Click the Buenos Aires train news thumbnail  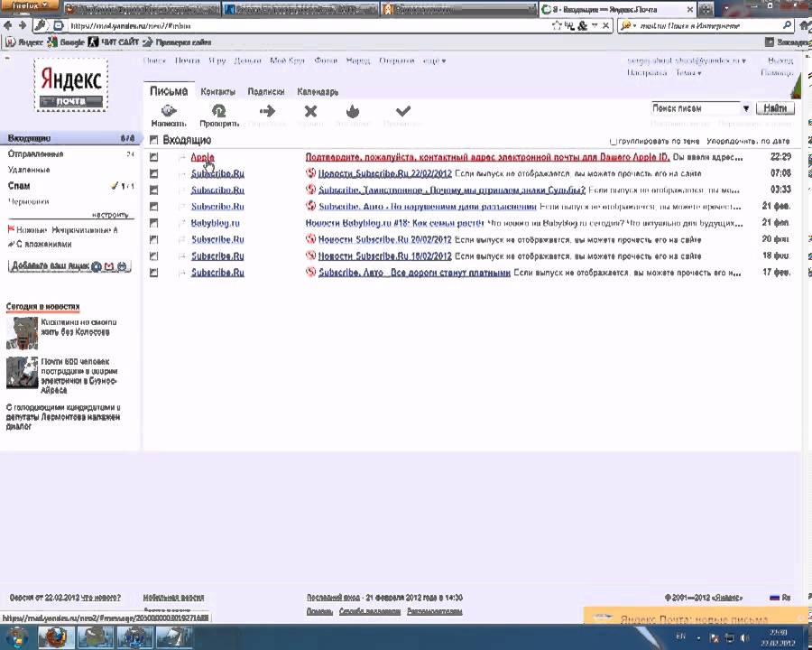pyautogui.click(x=22, y=373)
